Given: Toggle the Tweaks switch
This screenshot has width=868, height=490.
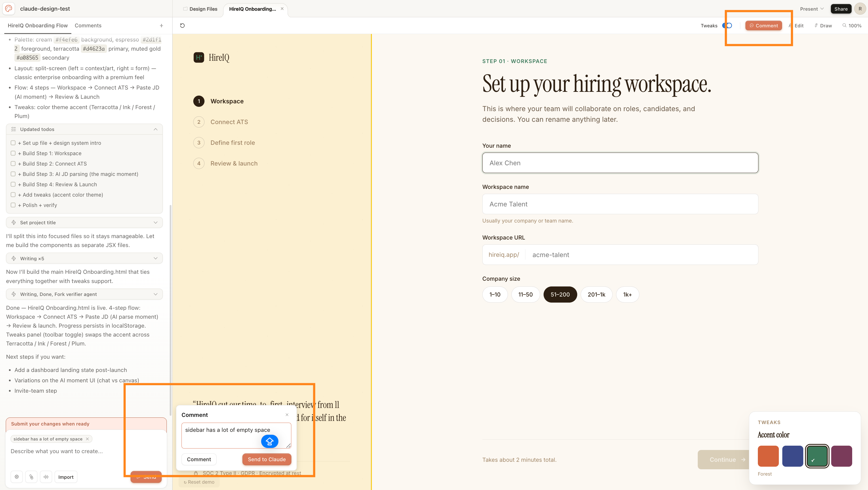Looking at the screenshot, I should (727, 26).
